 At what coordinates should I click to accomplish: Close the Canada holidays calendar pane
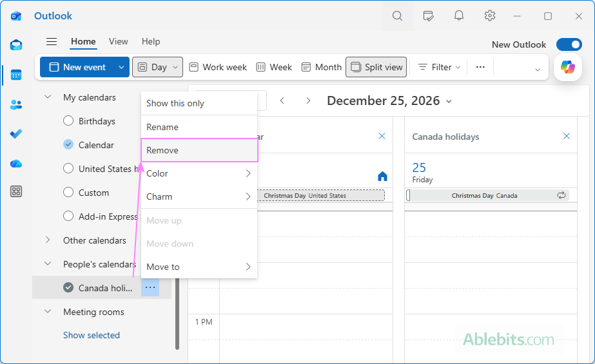[x=567, y=136]
